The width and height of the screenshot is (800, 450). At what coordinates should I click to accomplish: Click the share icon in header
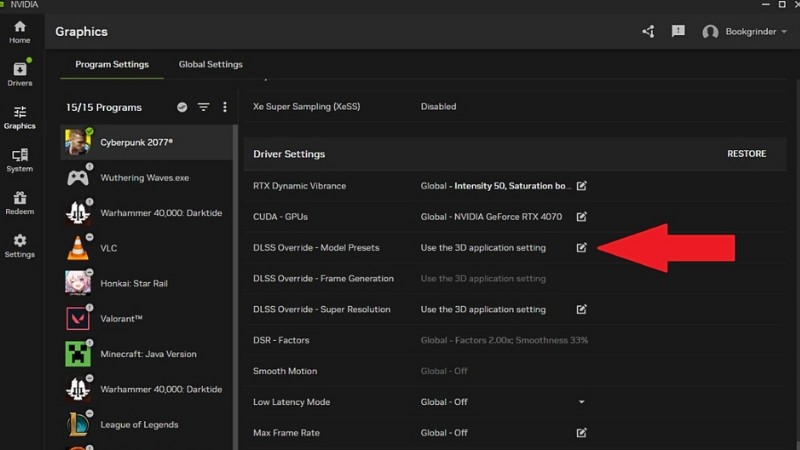[648, 32]
